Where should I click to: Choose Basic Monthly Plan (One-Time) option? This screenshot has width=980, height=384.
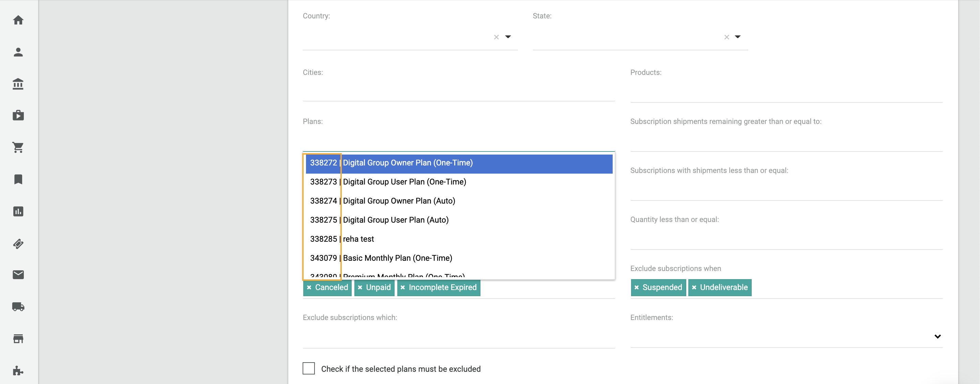point(397,258)
